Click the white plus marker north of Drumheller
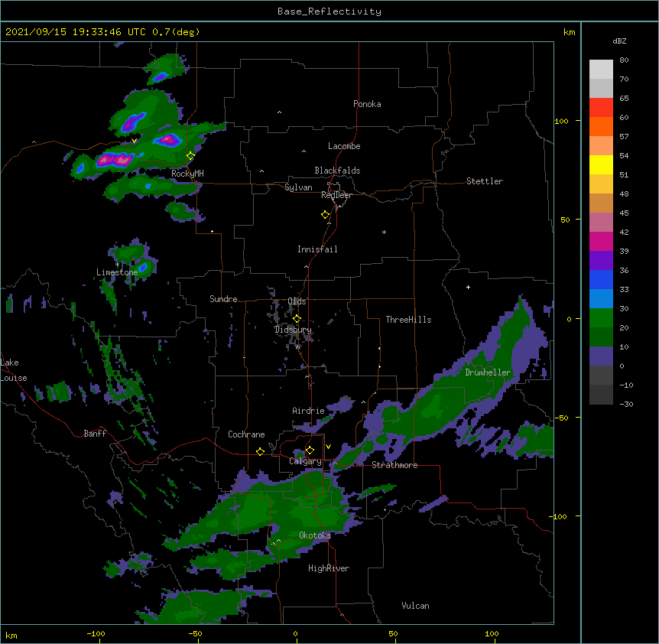 pyautogui.click(x=468, y=287)
